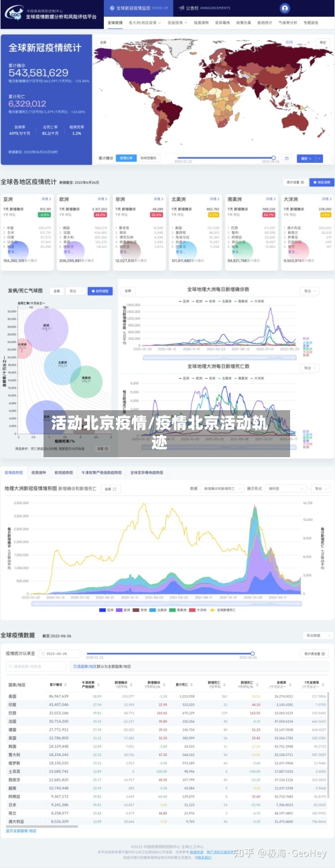Click the blue 地区视图 button
335x868 pixels.
(321, 182)
